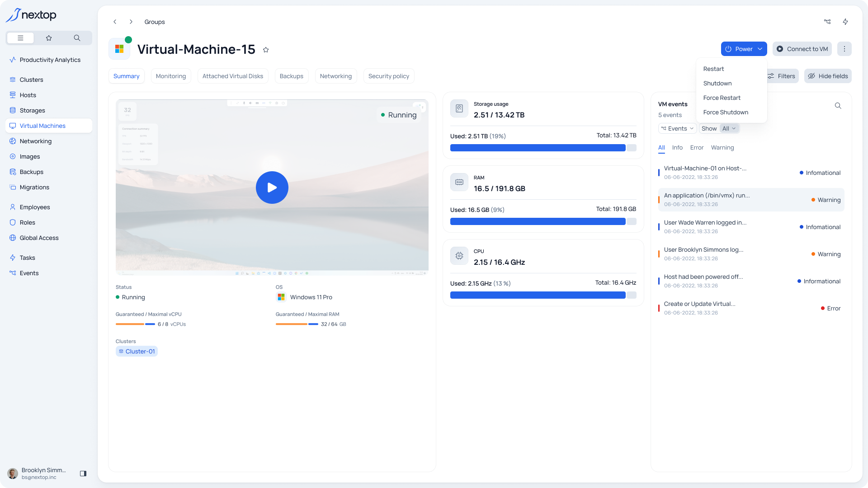This screenshot has width=868, height=488.
Task: Click Connect to VM button
Action: tap(802, 49)
